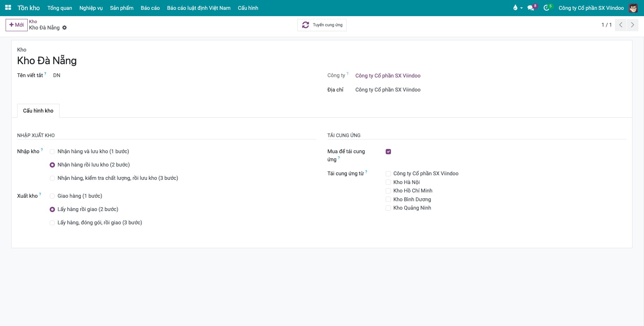Image resolution: width=644 pixels, height=326 pixels.
Task: Open the Tuyến cung ứng routes button
Action: pos(322,25)
